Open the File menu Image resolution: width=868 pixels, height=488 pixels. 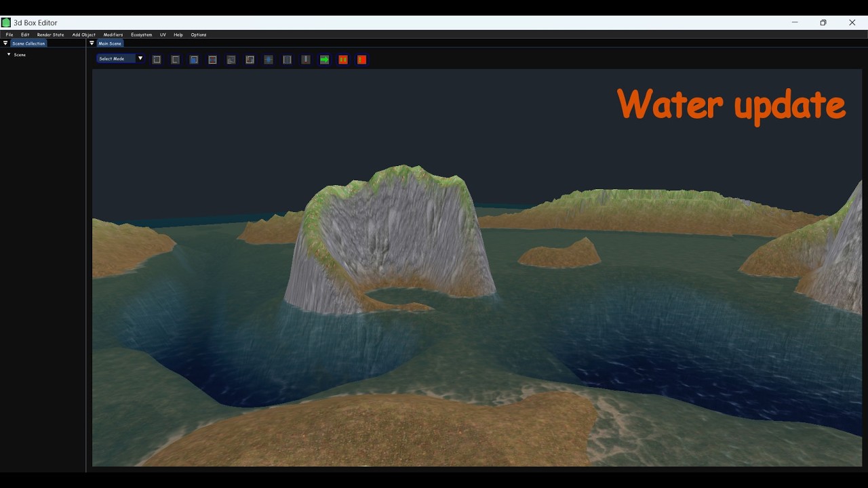pyautogui.click(x=9, y=35)
